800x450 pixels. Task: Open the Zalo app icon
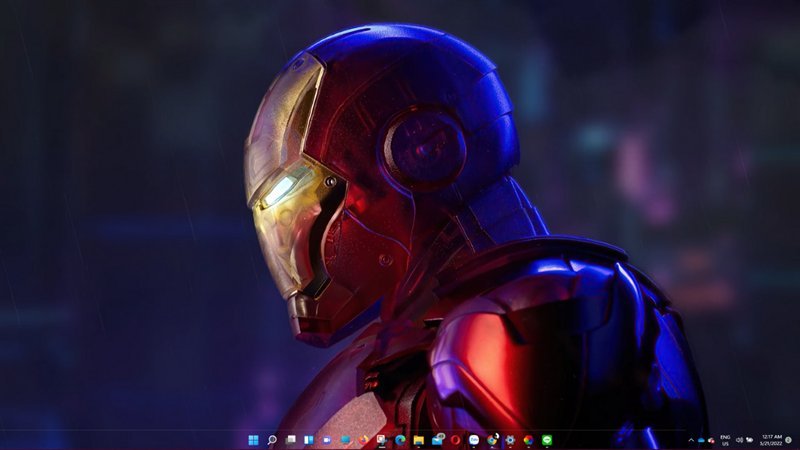click(x=474, y=440)
